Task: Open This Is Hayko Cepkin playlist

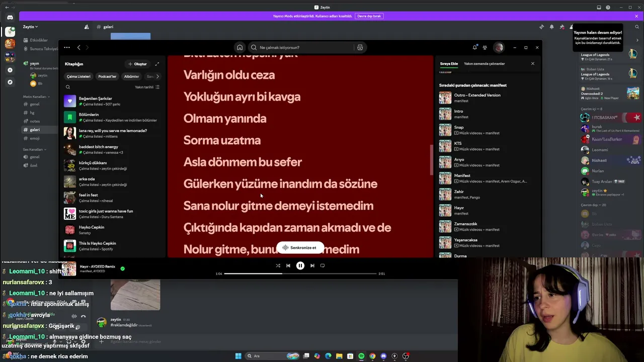Action: (113, 246)
